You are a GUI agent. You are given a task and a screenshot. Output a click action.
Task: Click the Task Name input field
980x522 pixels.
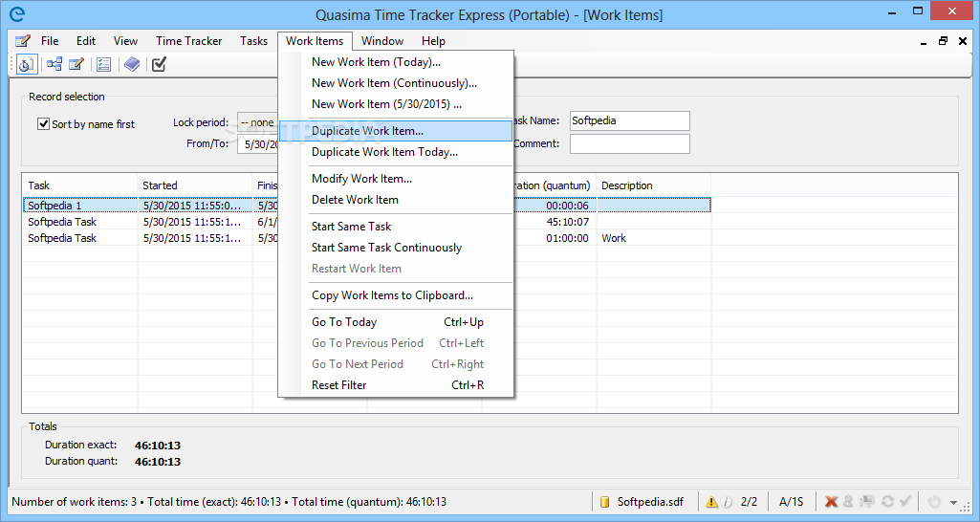click(x=629, y=120)
